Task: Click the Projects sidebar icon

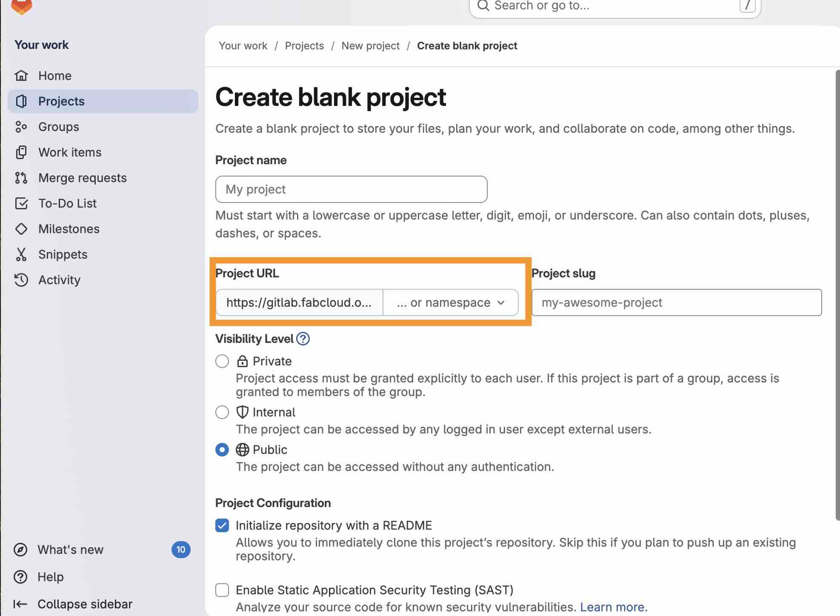Action: pyautogui.click(x=21, y=101)
